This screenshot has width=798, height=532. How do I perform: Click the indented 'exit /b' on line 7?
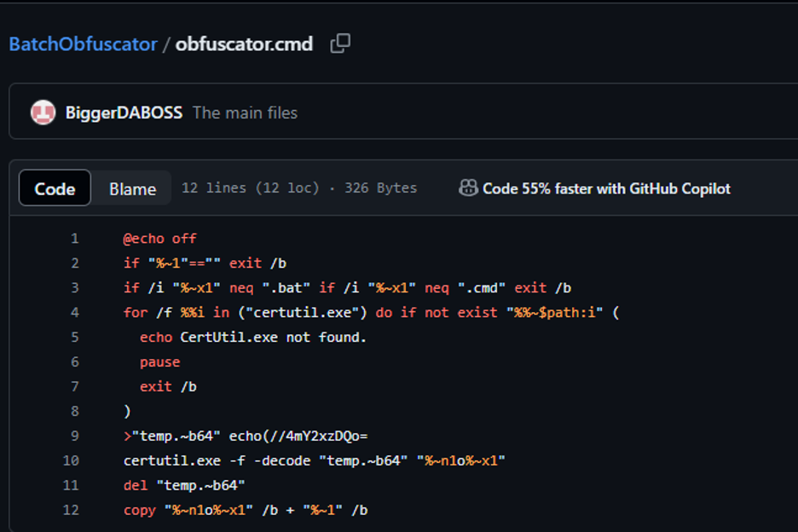tap(169, 386)
